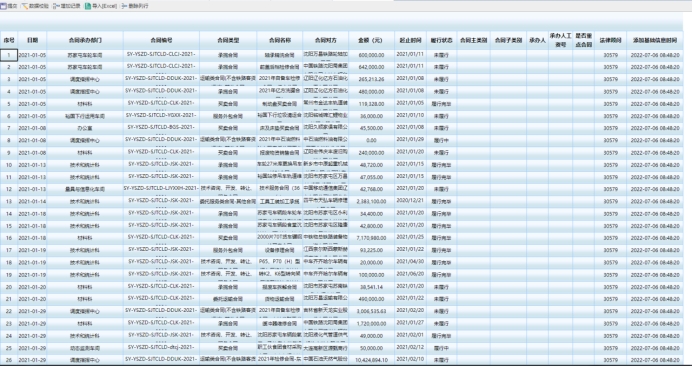Sort by the 日期 column header
Image resolution: width=693 pixels, height=367 pixels.
coord(32,40)
